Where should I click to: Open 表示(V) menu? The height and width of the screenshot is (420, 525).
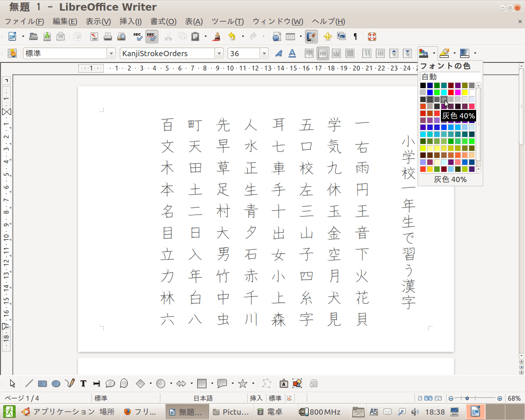pos(98,21)
